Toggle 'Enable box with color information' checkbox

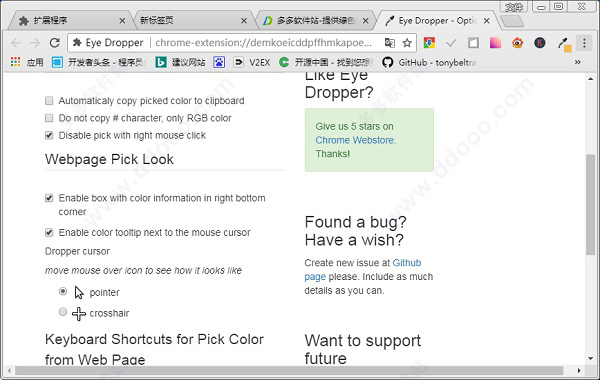pos(49,198)
